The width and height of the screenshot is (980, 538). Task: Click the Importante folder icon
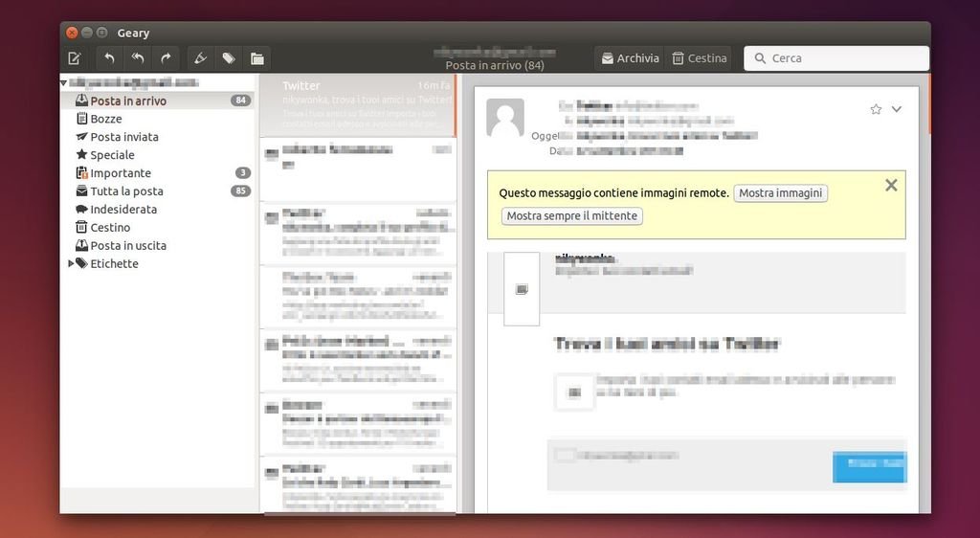(81, 172)
